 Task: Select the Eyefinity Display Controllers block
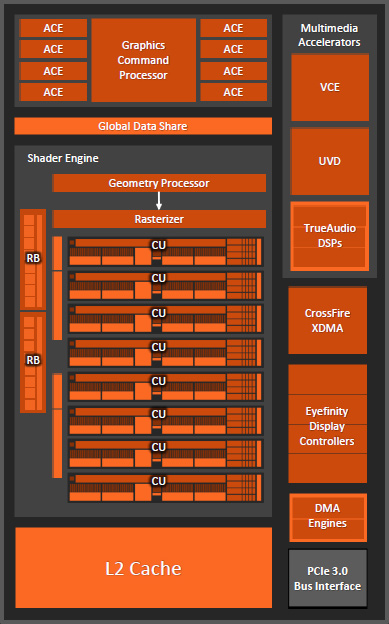tap(327, 424)
